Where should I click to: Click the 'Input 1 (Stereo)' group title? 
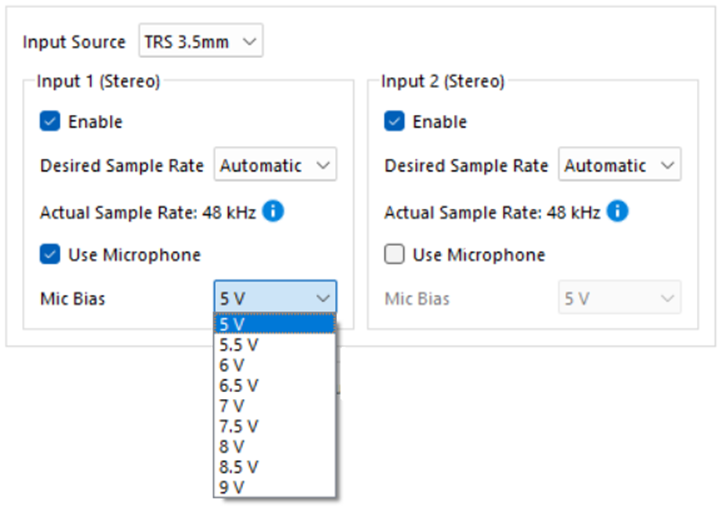click(98, 81)
